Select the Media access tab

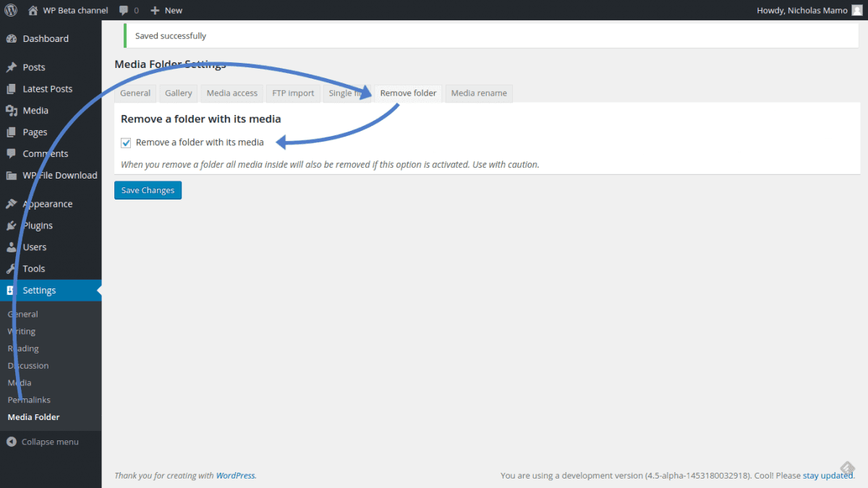(231, 93)
